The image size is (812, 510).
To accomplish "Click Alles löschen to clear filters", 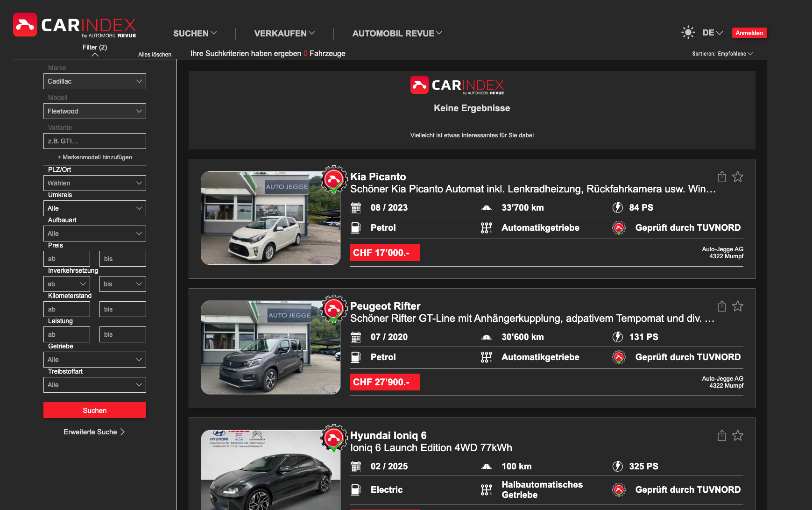I will pos(155,55).
